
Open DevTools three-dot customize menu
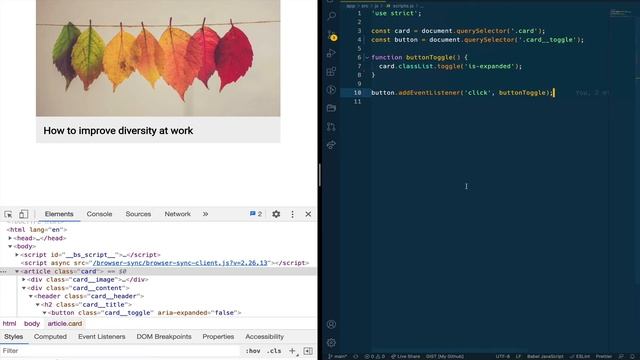[x=292, y=214]
